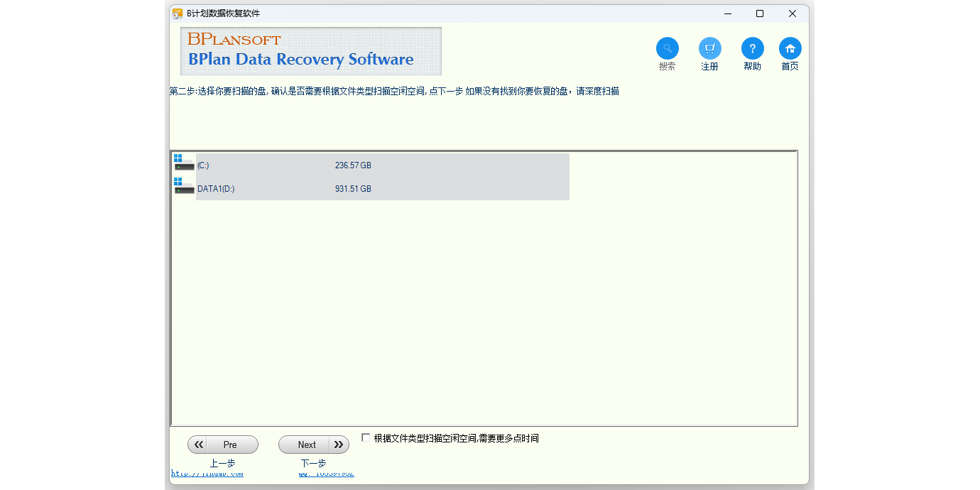Click the 上一步 label under Pre
The image size is (980, 490).
tap(222, 463)
